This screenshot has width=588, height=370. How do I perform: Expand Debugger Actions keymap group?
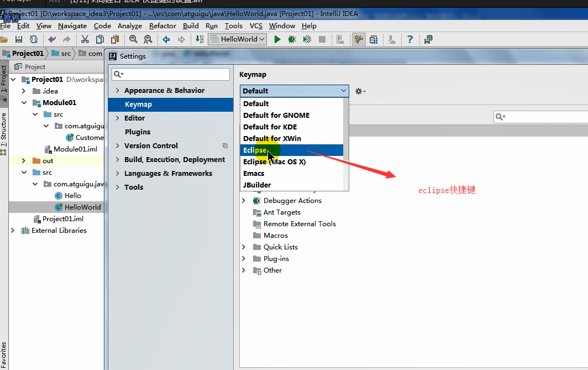[244, 201]
